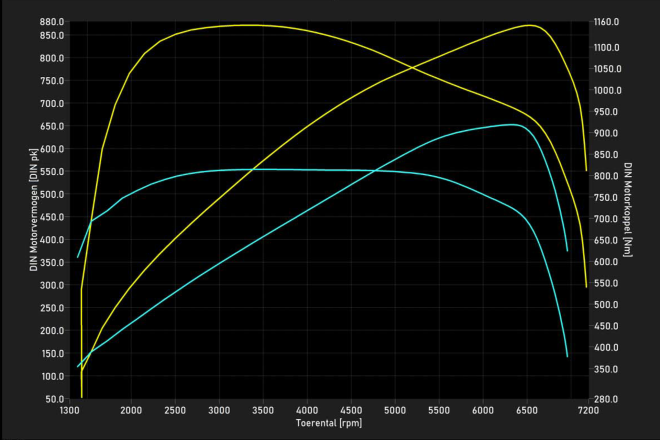Screen dimensions: 660x440
Task: Click the 2000 rpm tick label
Action: 131,410
